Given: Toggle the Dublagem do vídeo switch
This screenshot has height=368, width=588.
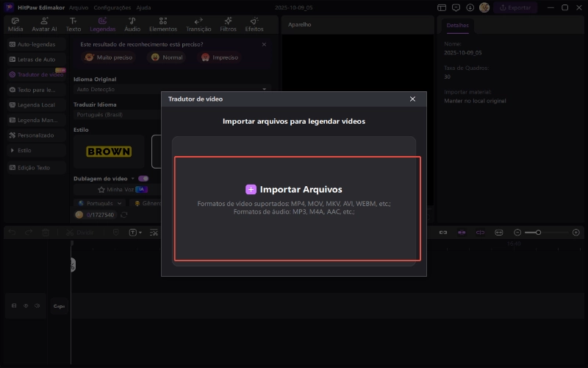Looking at the screenshot, I should (143, 178).
